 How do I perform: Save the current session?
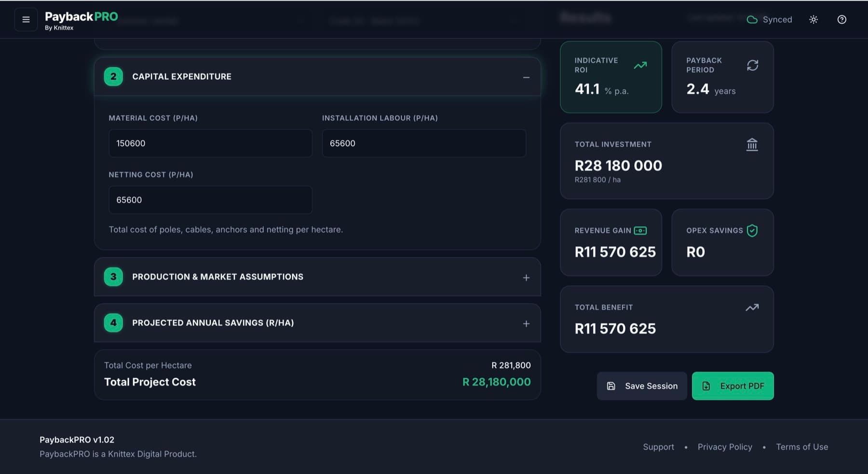pos(642,386)
